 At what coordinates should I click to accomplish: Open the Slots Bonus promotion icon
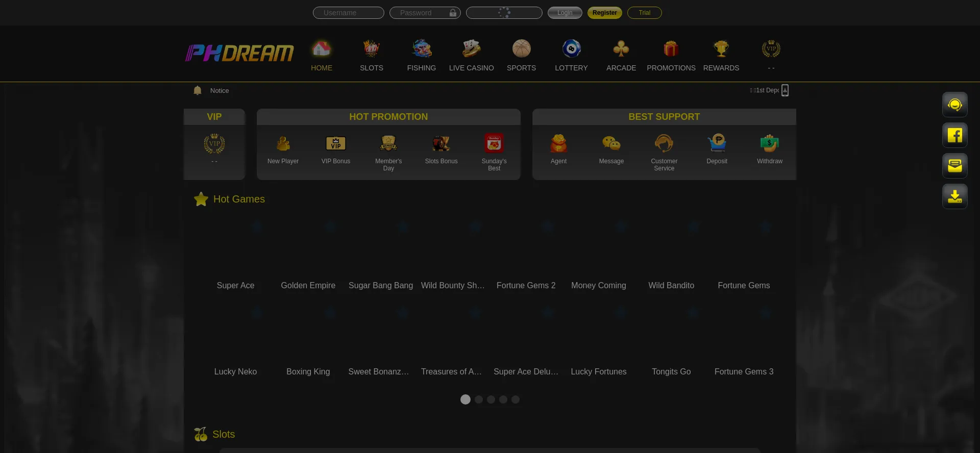coord(442,144)
